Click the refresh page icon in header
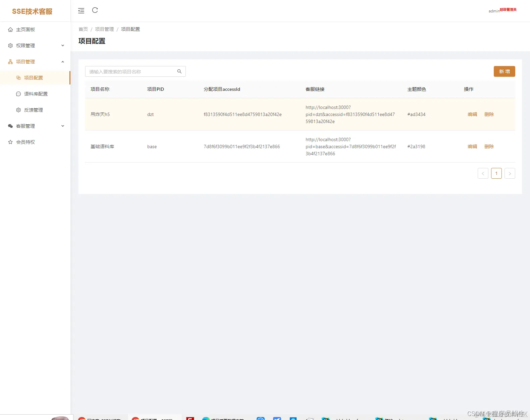 point(95,10)
